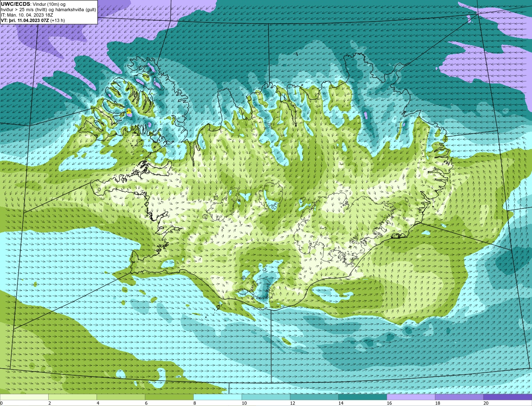Select the 16–18 m/s light purple legend swatch
Image resolution: width=532 pixels, height=406 pixels.
click(x=411, y=397)
